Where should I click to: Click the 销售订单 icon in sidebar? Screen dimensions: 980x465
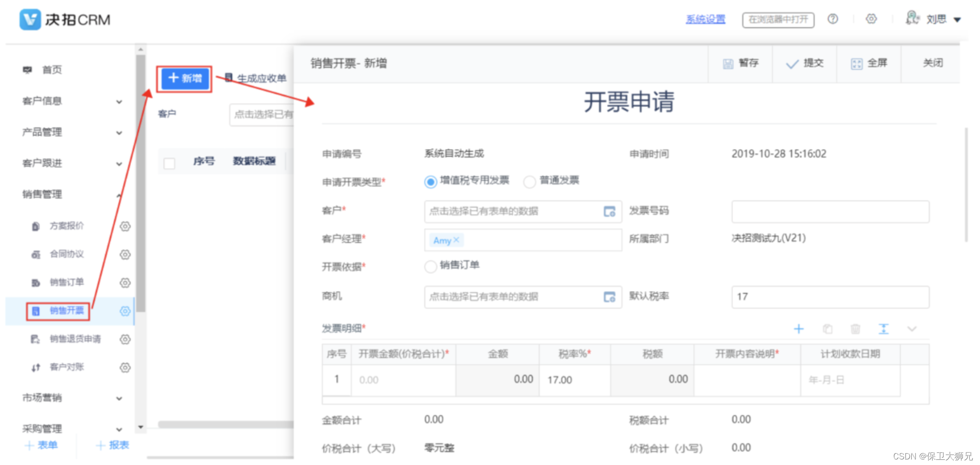(x=36, y=283)
